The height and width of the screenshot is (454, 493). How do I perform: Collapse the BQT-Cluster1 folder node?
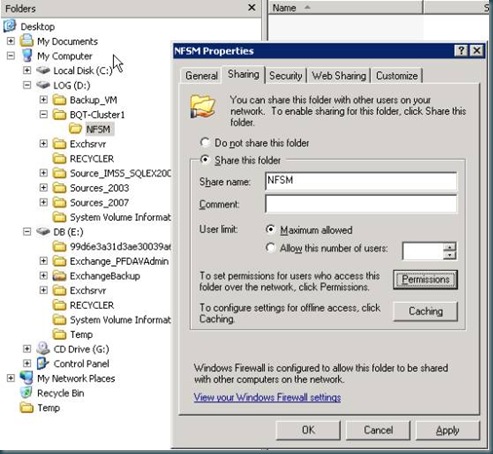point(43,114)
